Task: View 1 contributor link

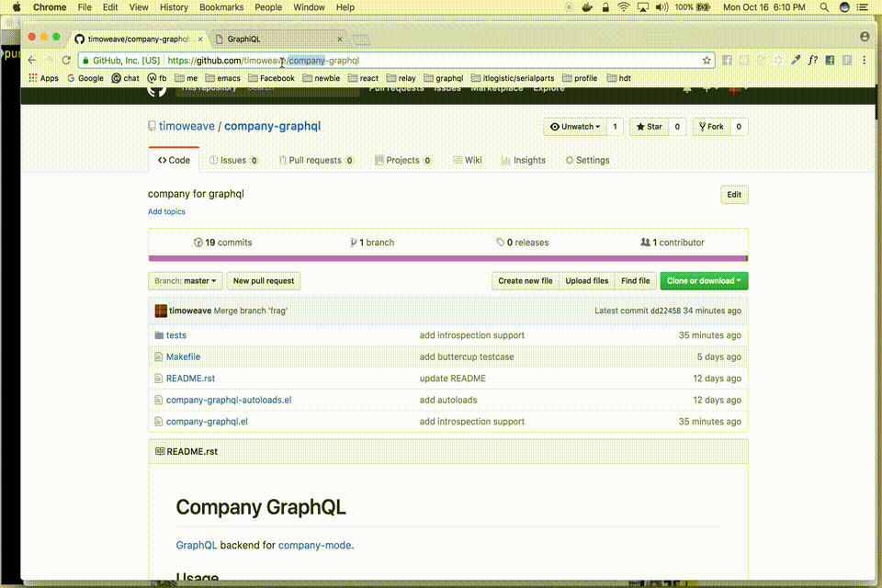Action: coord(673,243)
